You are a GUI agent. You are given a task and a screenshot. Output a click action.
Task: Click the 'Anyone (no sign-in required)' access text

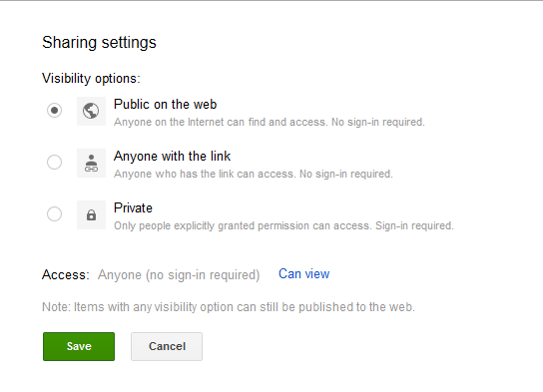coord(179,275)
